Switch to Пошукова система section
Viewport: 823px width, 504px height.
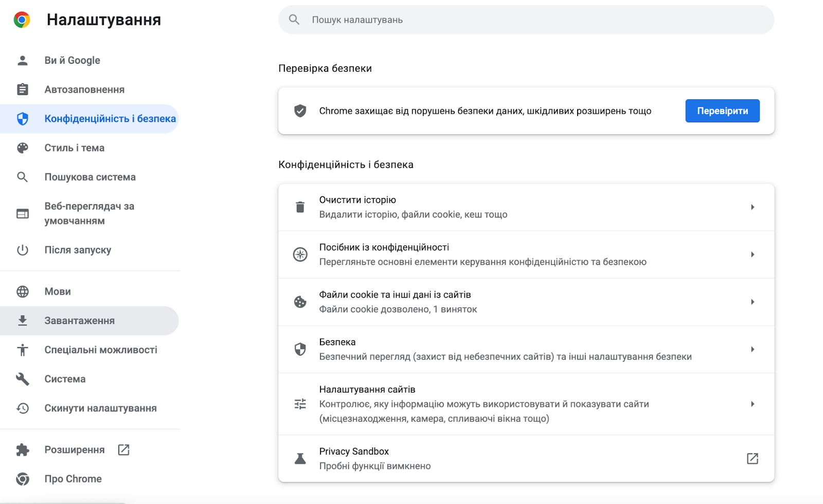coord(90,177)
